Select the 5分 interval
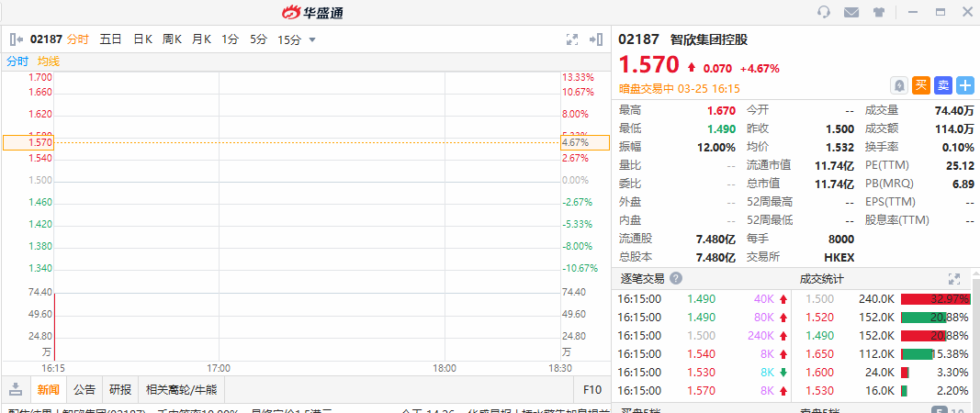 tap(258, 39)
